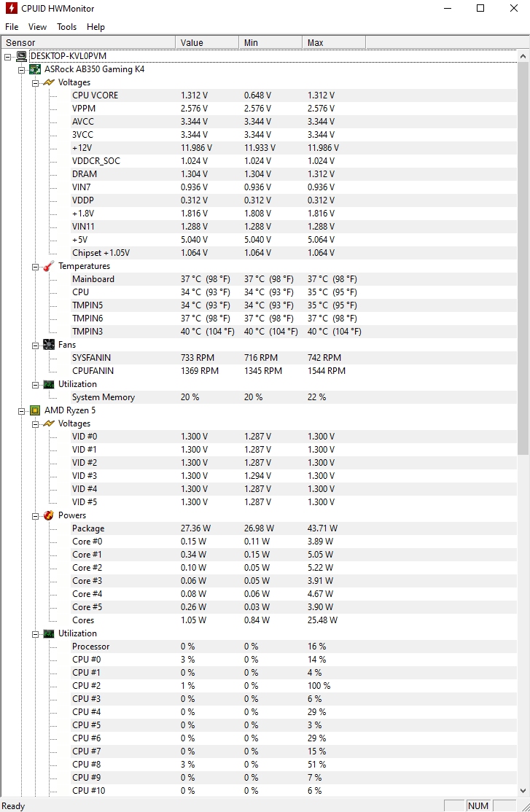Collapse the AMD Ryzen 5 node

22,410
